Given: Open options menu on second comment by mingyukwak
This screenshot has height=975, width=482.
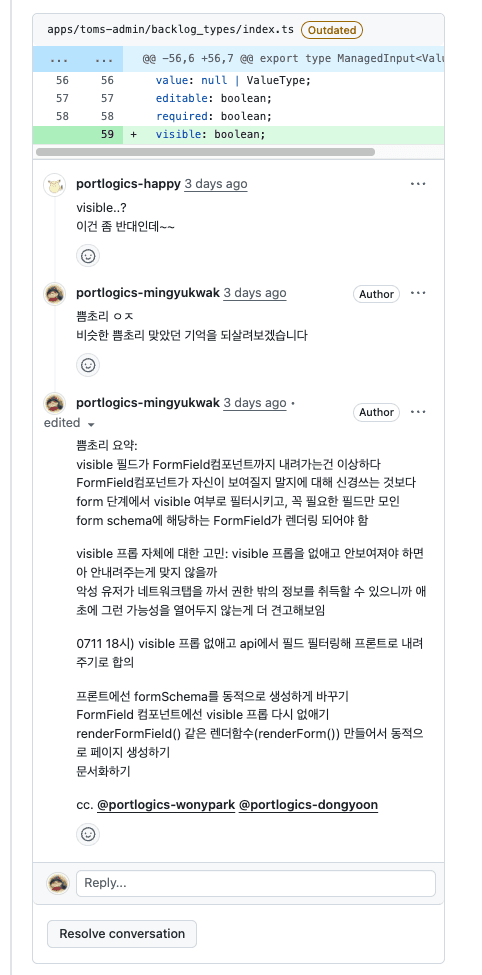Looking at the screenshot, I should 418,293.
